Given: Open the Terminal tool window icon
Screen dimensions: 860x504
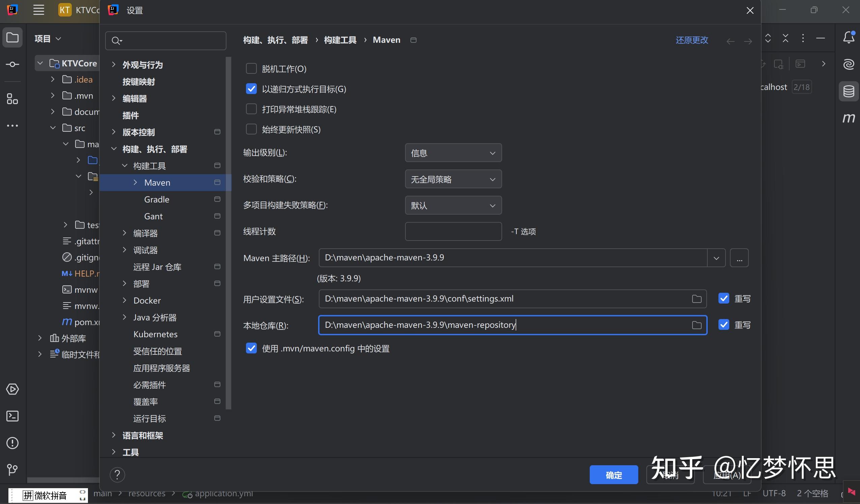Looking at the screenshot, I should pyautogui.click(x=12, y=416).
